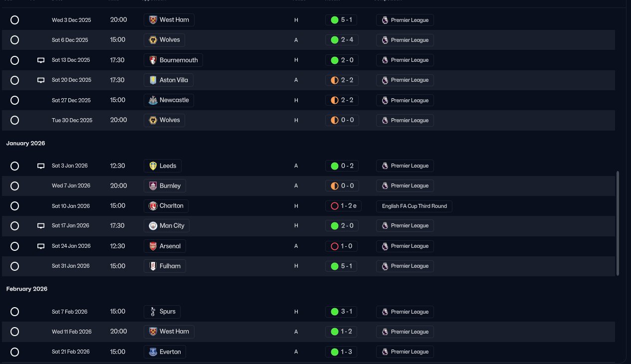Click the TV icon beside the Man City fixture
The height and width of the screenshot is (364, 631).
[x=41, y=226]
